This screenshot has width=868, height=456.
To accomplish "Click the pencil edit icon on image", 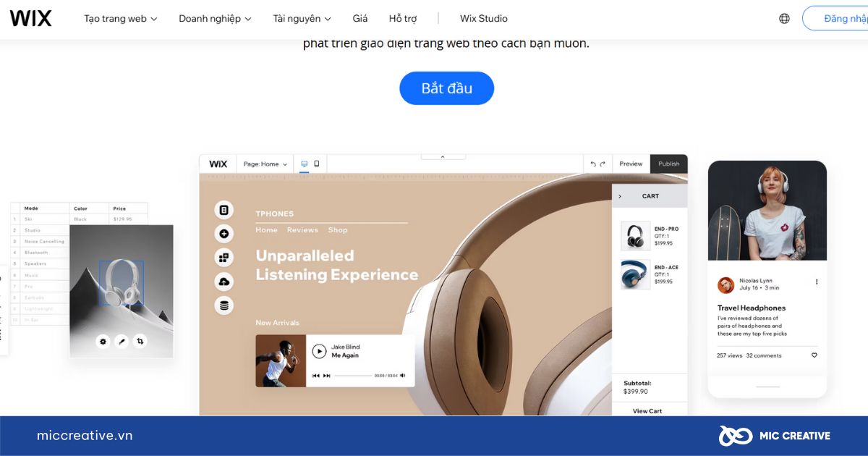I will (122, 341).
